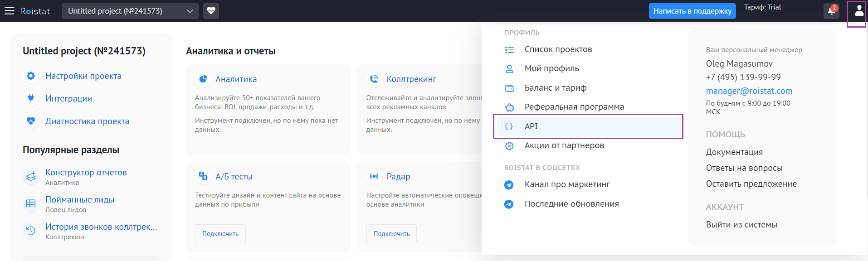Open the notifications bell
The width and height of the screenshot is (868, 261).
point(831,11)
